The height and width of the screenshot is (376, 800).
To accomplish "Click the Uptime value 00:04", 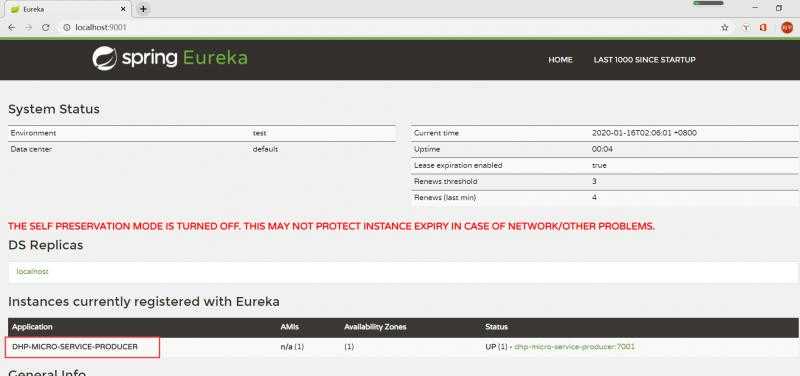I will coord(603,149).
